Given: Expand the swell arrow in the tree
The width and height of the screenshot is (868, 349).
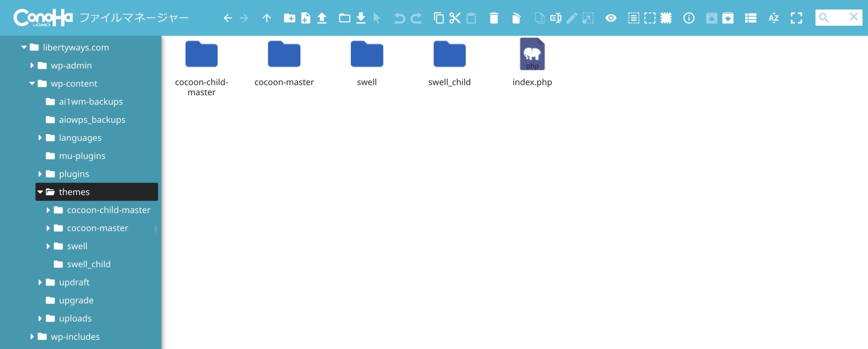Looking at the screenshot, I should pos(48,246).
